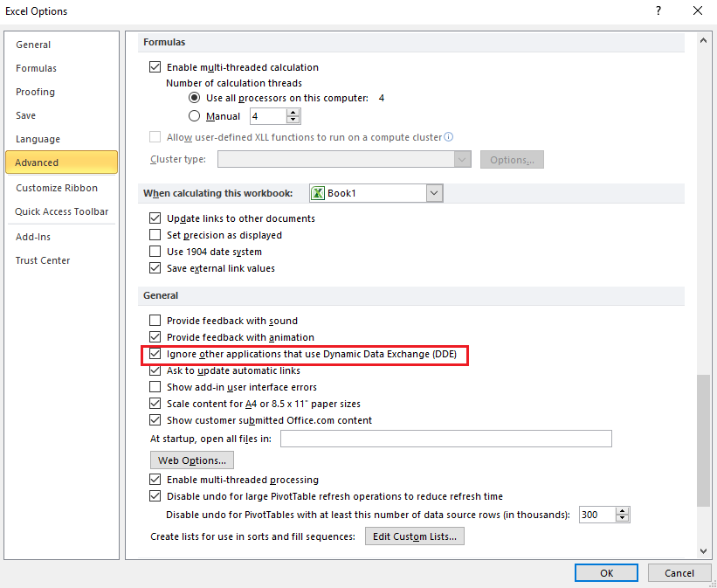
Task: Enable Provide feedback with sound
Action: (x=155, y=321)
